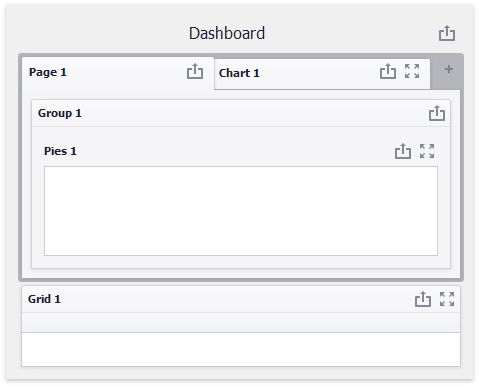Maximize the Chart 1 item
Viewport: 479px width, 387px height.
point(412,71)
